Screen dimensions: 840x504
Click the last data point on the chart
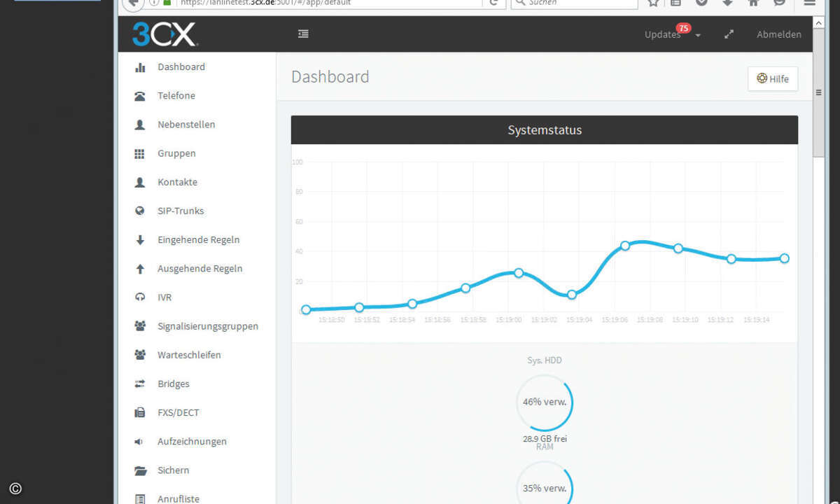click(x=785, y=258)
